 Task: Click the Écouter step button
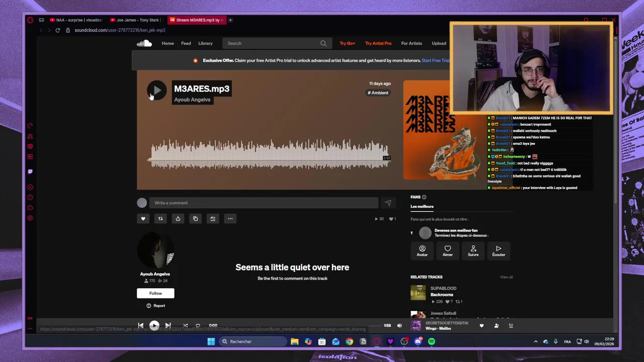coord(499,251)
